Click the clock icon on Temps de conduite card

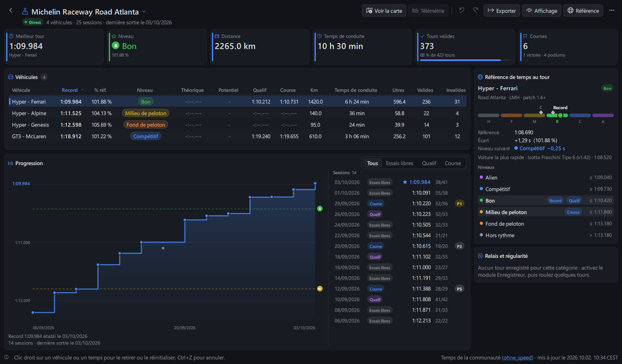[x=320, y=36]
